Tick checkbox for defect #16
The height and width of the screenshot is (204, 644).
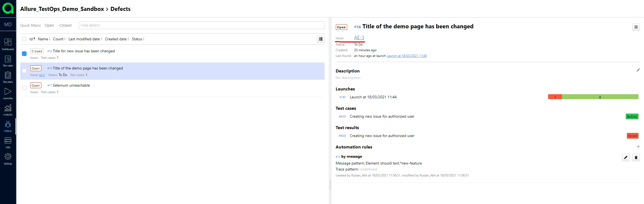click(x=24, y=71)
